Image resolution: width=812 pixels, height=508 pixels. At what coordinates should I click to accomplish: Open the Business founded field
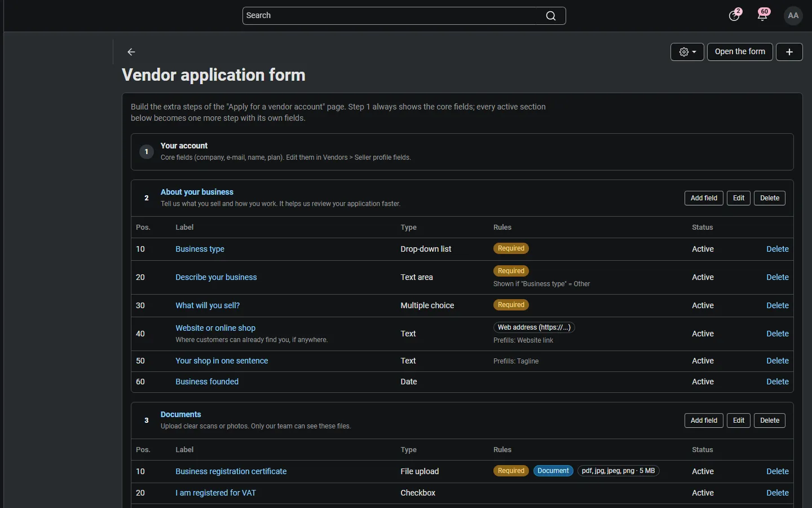(207, 382)
